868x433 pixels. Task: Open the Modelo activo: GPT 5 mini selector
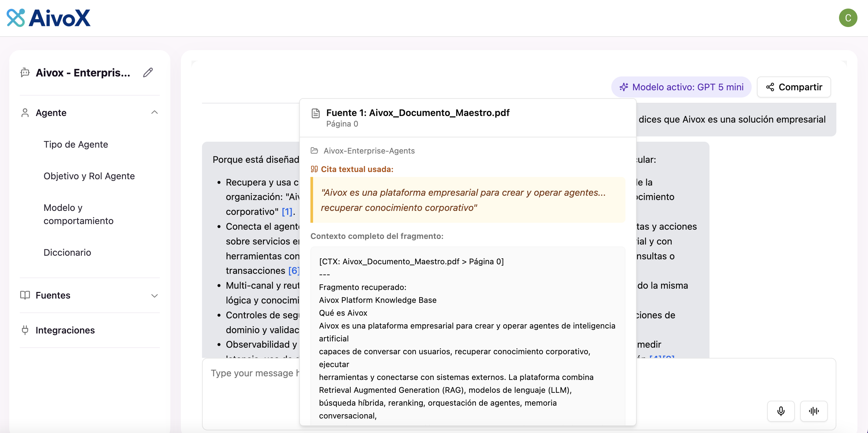(x=681, y=87)
